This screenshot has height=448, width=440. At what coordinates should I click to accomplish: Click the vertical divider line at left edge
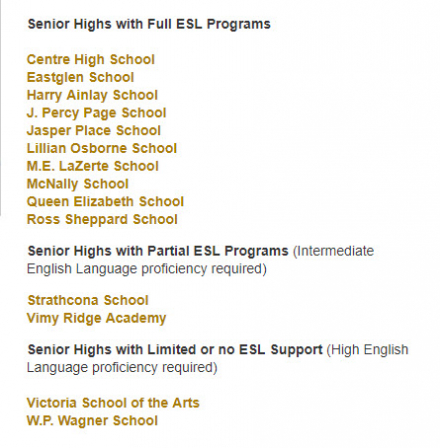(1, 107)
